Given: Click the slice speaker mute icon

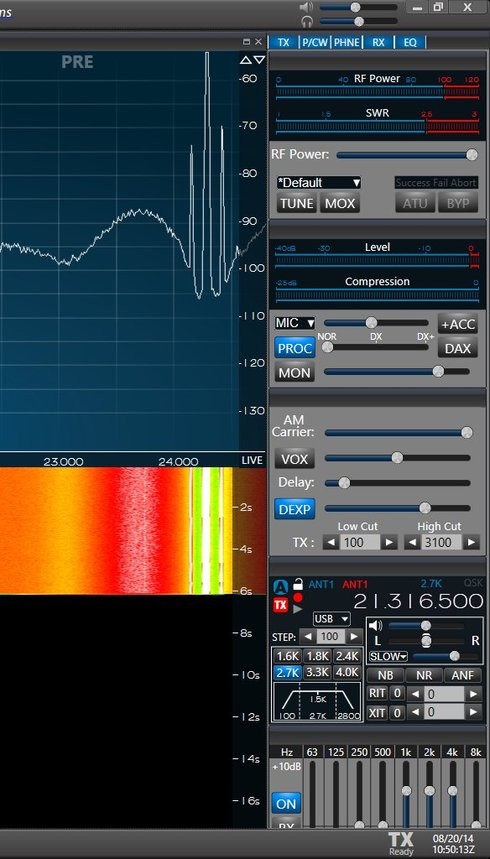Looking at the screenshot, I should [x=375, y=626].
